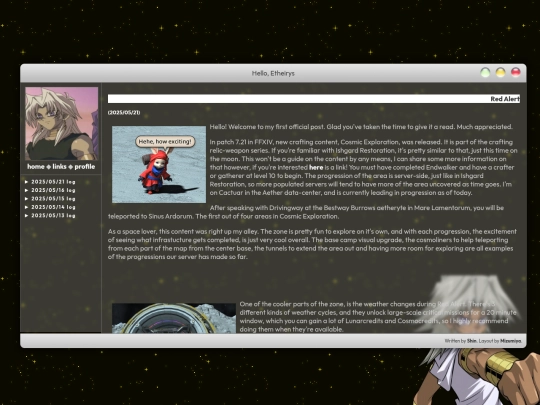Go to the home page link

click(x=36, y=167)
